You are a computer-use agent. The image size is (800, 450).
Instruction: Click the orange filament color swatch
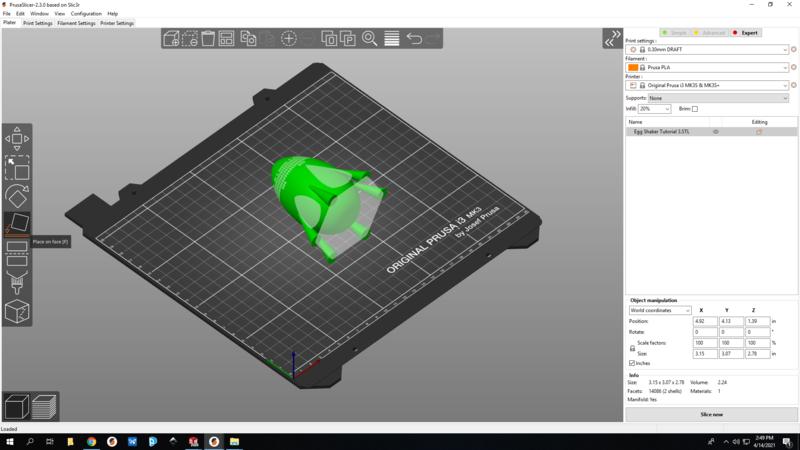click(x=633, y=67)
